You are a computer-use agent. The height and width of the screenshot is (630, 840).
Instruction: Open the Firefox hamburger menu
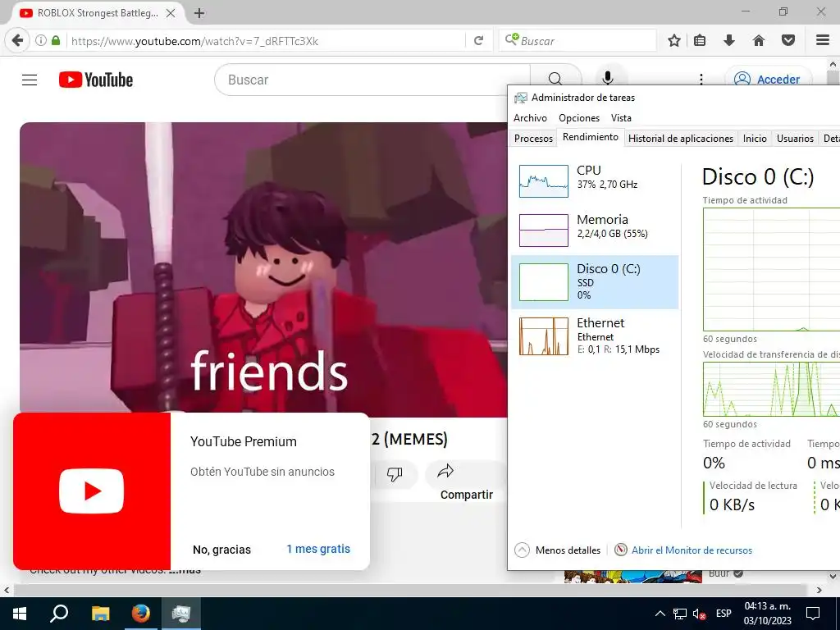(x=823, y=41)
